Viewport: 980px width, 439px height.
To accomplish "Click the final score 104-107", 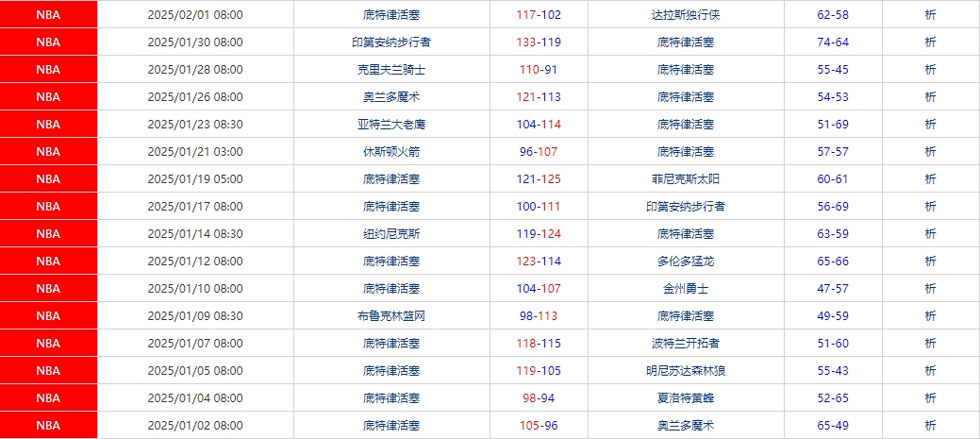I will 539,288.
